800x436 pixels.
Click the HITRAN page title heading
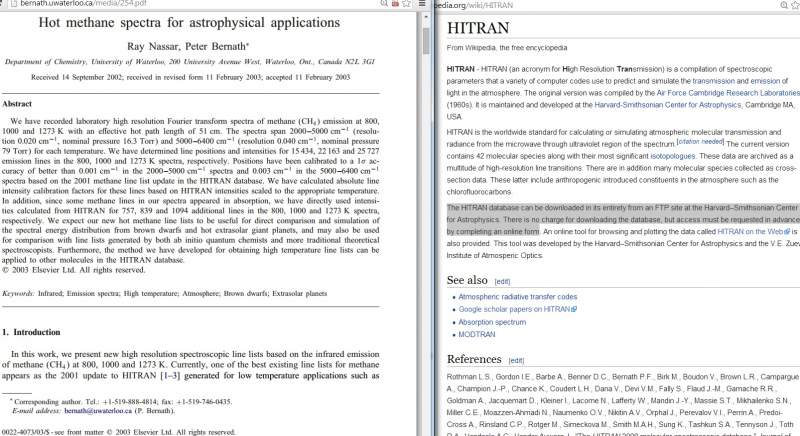(478, 28)
